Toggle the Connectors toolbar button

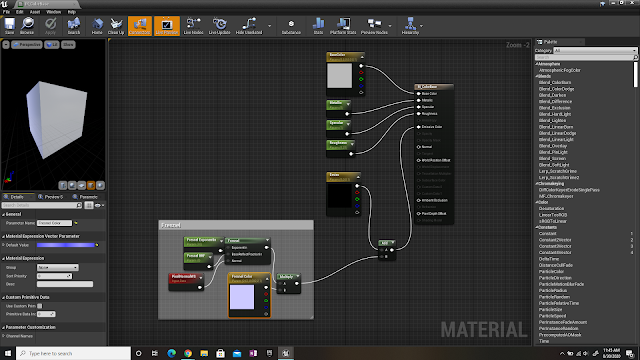click(140, 26)
